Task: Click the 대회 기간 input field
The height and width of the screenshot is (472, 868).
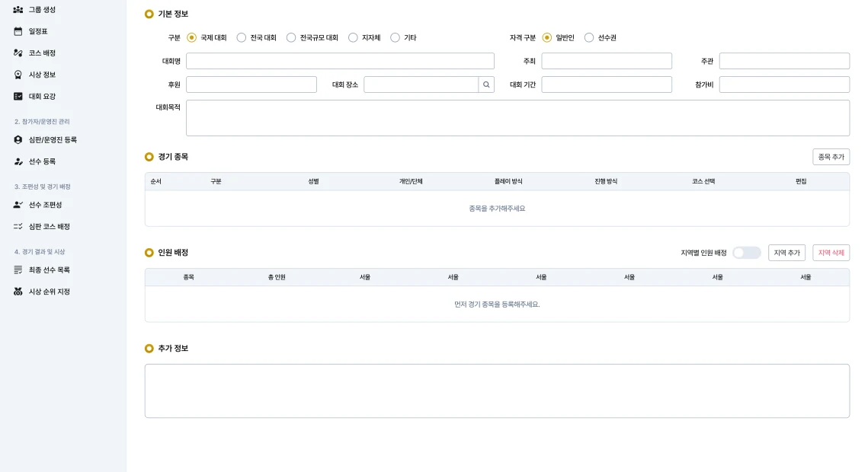Action: click(x=607, y=85)
